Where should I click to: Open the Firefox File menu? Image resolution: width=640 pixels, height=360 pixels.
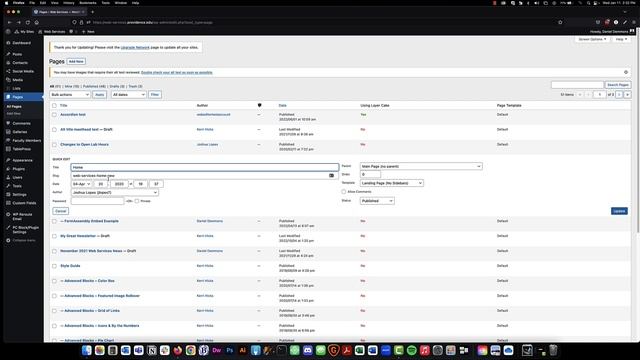[32, 3]
